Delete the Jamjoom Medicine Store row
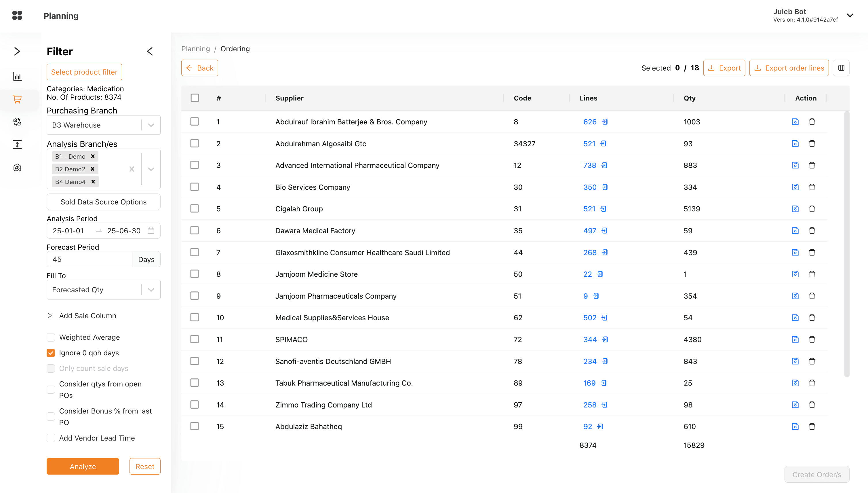Viewport: 868px width, 493px height. [812, 274]
